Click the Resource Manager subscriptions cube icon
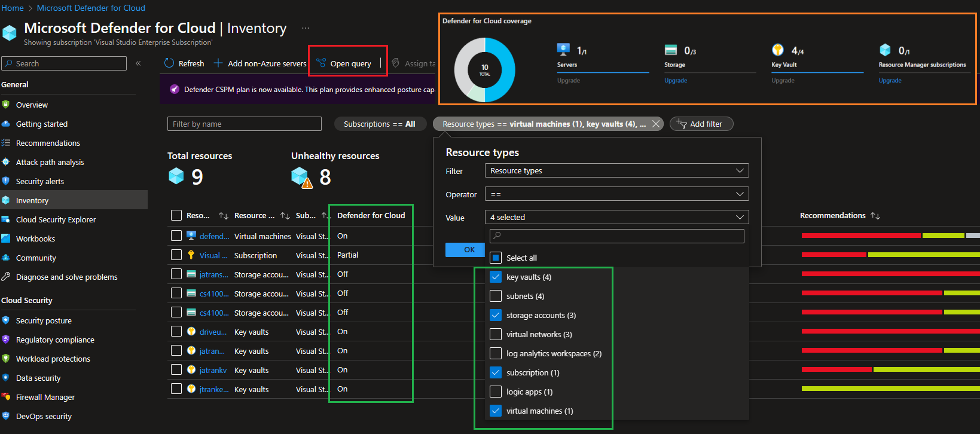This screenshot has width=980, height=434. click(885, 50)
